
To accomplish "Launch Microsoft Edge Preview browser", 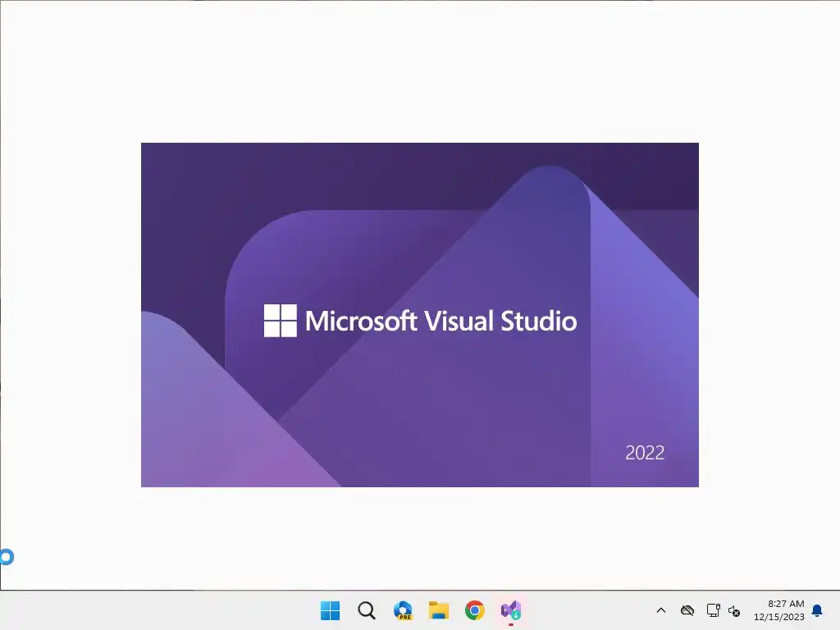I will point(403,610).
